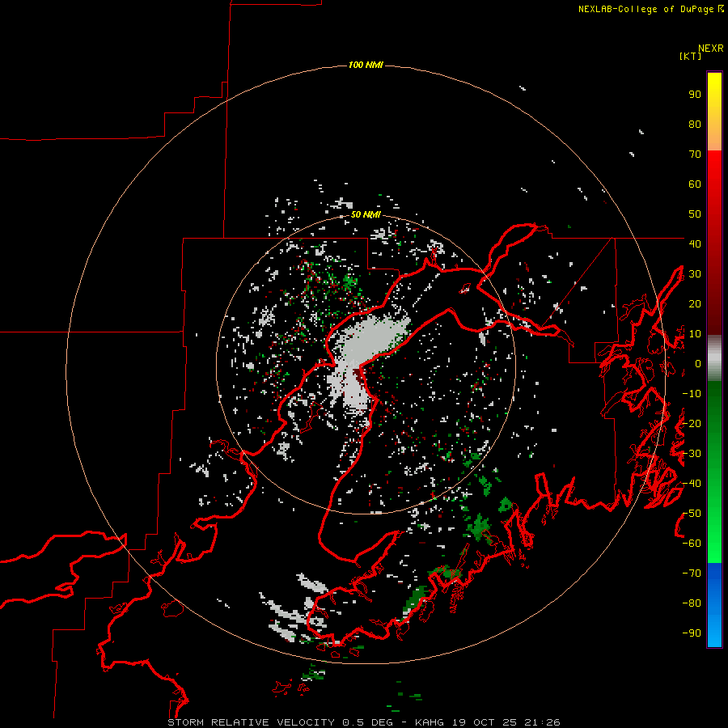Click the 0 knot label on the scale

pos(698,363)
